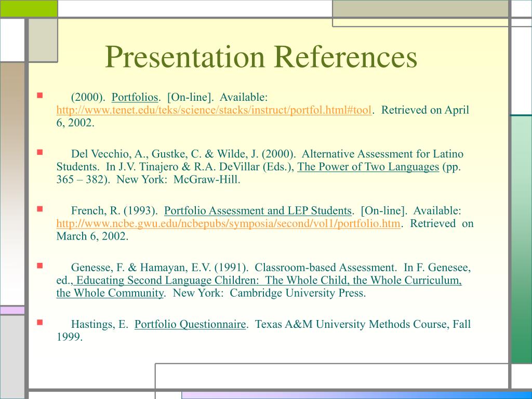Click 'French, R. (1993).' author text

(x=114, y=211)
